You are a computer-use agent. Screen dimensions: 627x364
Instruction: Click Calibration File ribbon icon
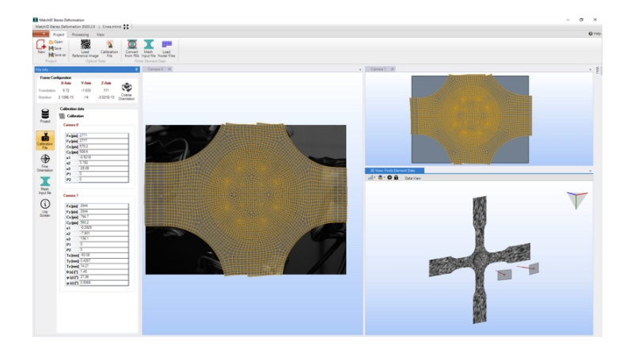click(x=110, y=49)
